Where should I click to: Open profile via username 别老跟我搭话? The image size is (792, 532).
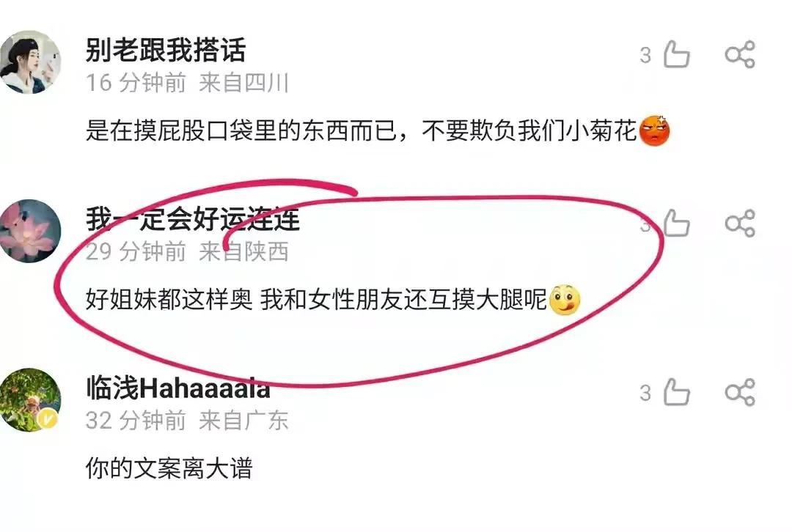[x=166, y=50]
